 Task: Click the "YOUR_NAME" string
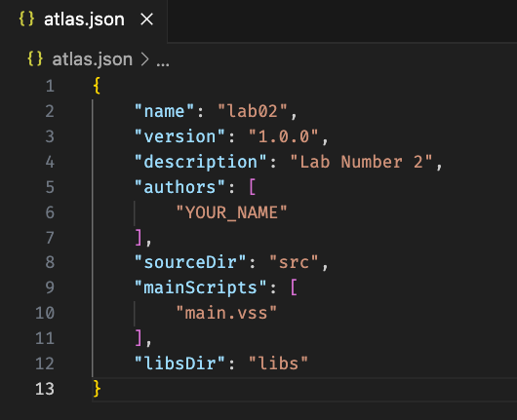pyautogui.click(x=231, y=212)
